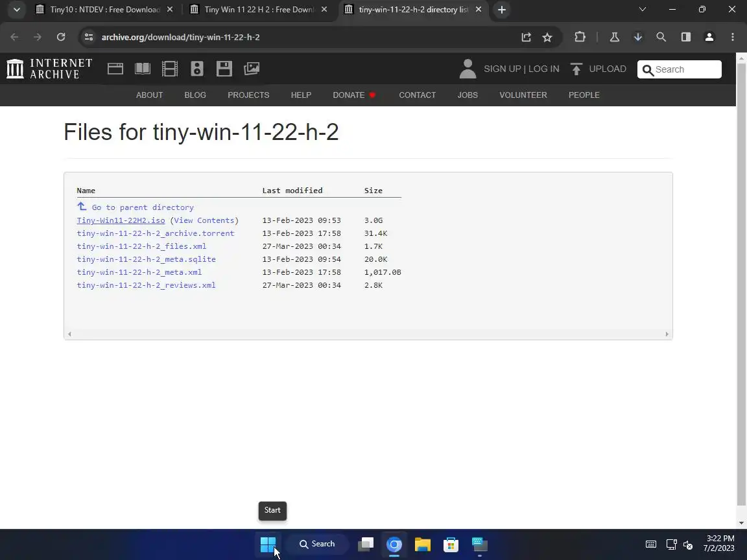Open the BLOG menu item

pos(195,95)
